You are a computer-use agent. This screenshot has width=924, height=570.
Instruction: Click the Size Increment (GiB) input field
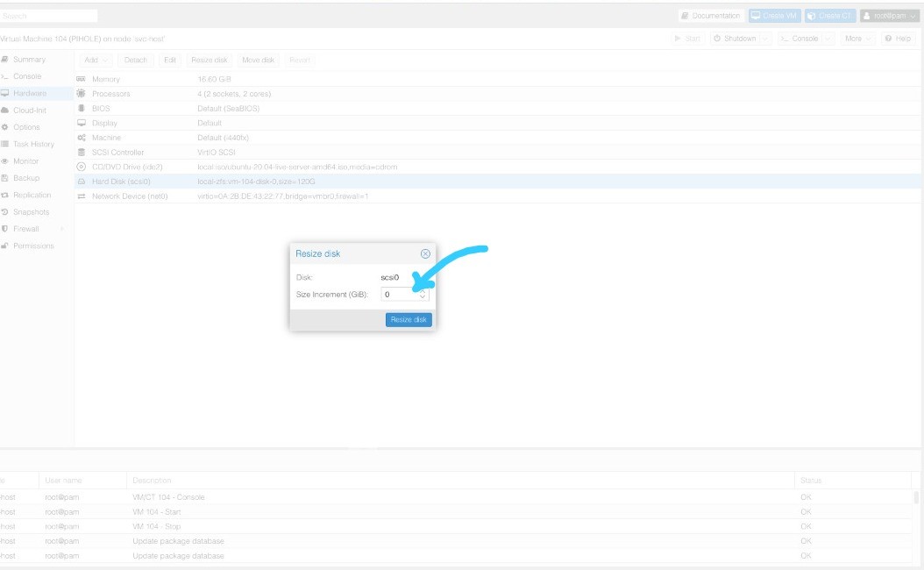click(x=398, y=295)
